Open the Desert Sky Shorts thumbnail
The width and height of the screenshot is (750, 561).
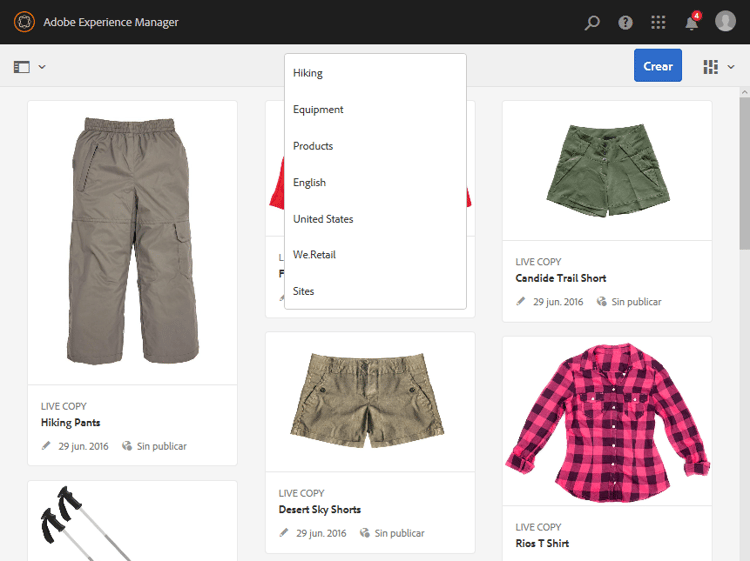(x=370, y=402)
